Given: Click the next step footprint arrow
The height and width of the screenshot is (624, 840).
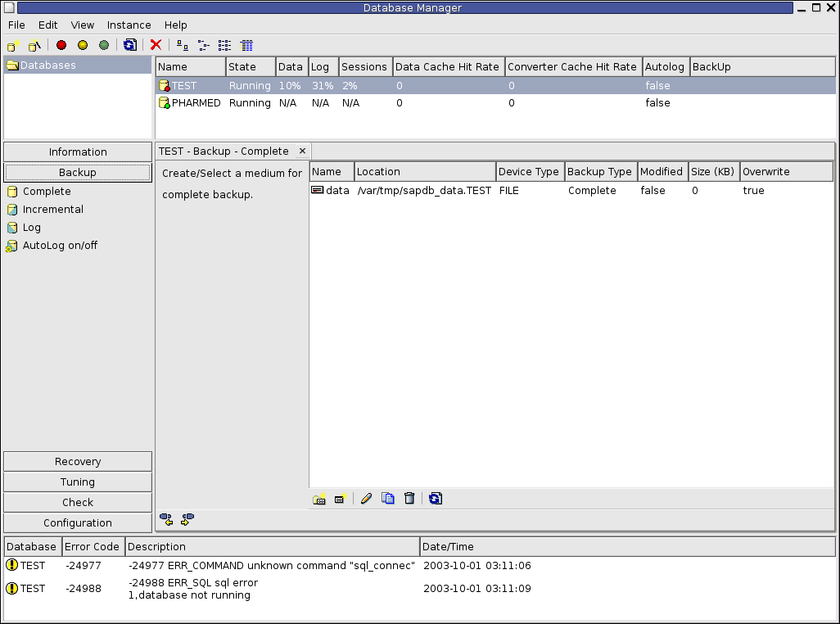Looking at the screenshot, I should point(187,519).
